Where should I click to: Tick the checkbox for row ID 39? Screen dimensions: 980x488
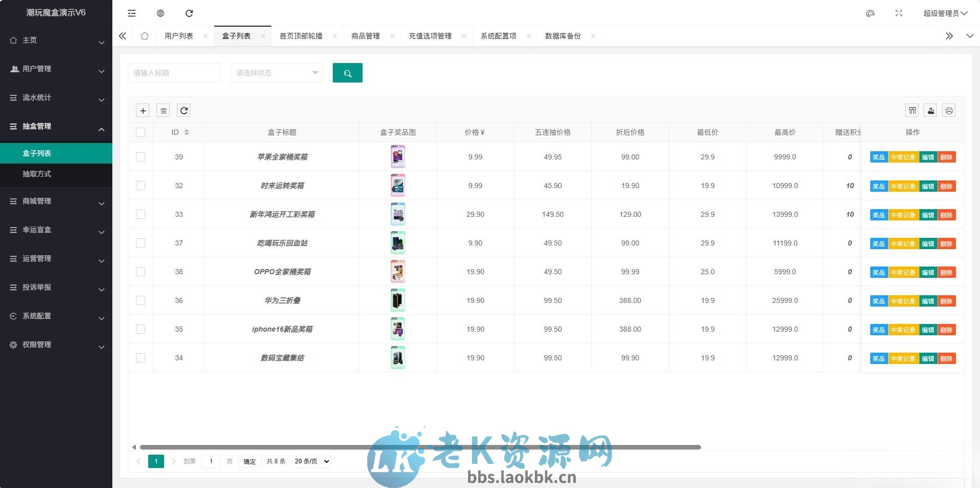click(x=141, y=157)
